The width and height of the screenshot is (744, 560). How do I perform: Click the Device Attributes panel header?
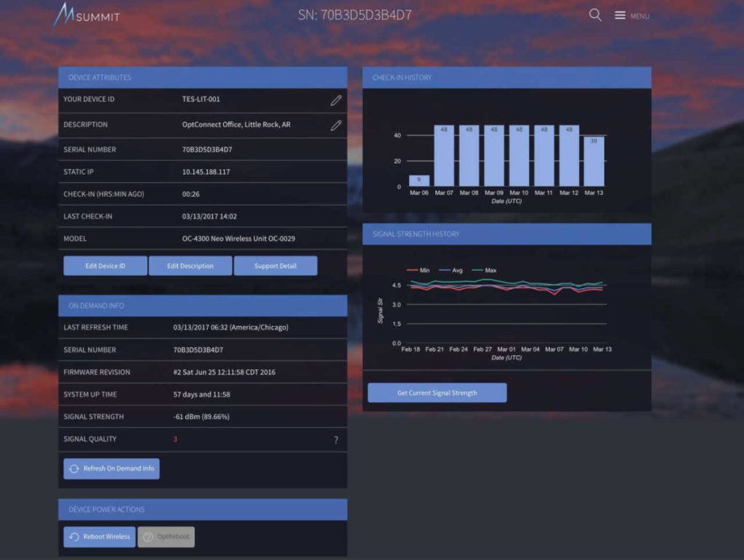pos(203,78)
